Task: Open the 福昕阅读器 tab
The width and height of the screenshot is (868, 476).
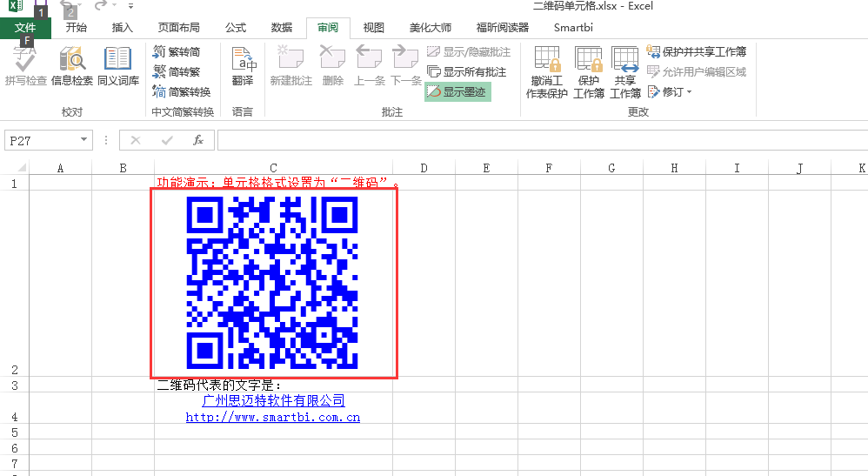Action: [502, 28]
